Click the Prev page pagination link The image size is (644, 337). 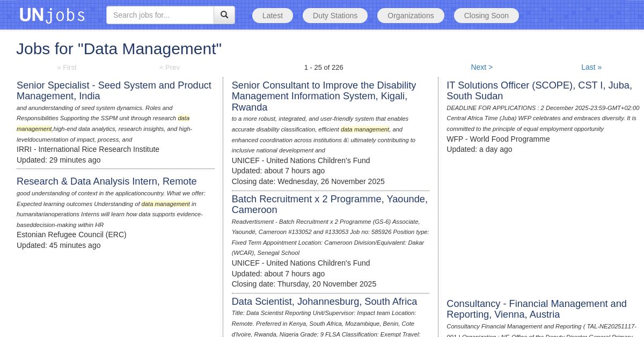click(170, 67)
